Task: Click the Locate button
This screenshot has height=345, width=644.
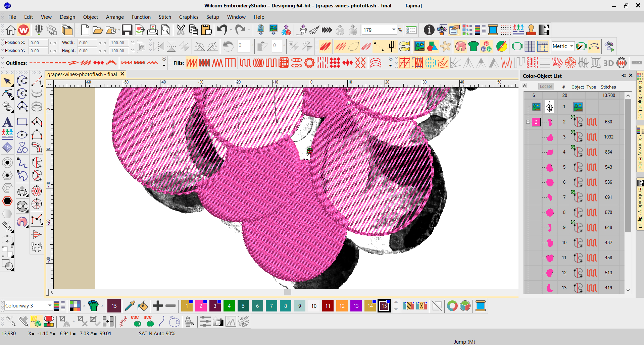Action: pyautogui.click(x=546, y=87)
